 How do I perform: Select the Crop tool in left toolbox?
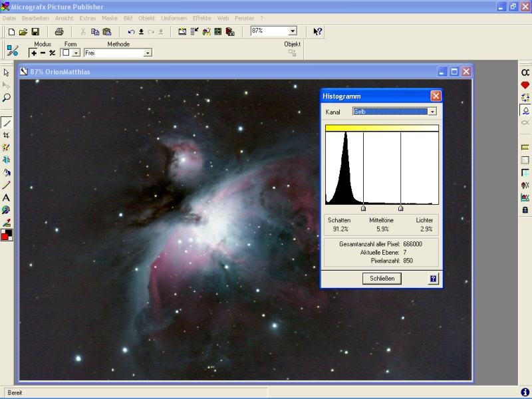[x=7, y=135]
